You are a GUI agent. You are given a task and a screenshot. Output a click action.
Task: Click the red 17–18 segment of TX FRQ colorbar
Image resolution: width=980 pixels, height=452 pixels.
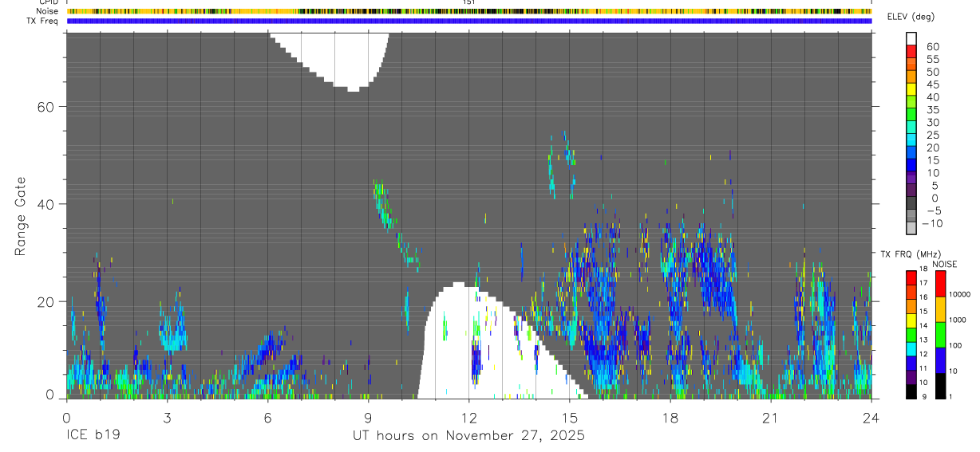click(x=911, y=277)
